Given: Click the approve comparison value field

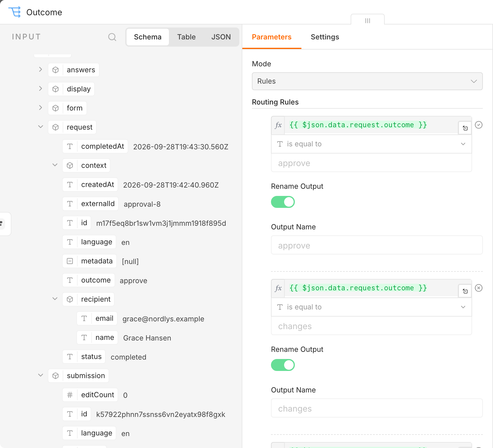Looking at the screenshot, I should 372,163.
